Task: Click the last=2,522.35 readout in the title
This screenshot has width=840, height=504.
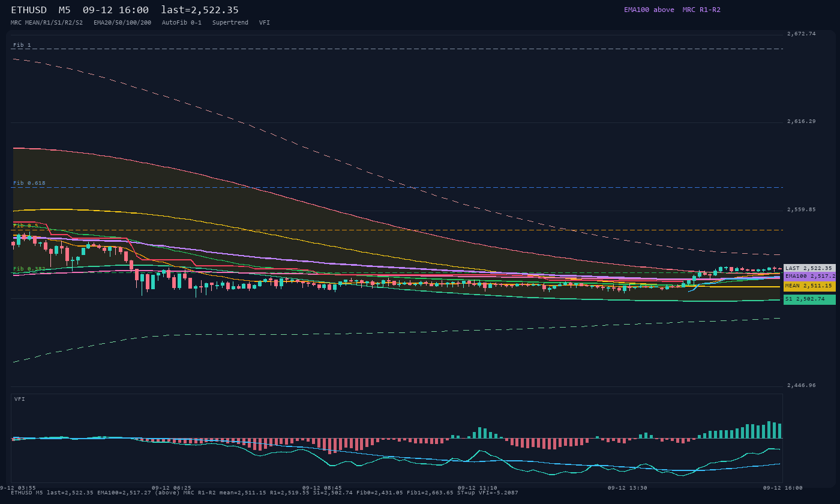Action: coord(200,10)
